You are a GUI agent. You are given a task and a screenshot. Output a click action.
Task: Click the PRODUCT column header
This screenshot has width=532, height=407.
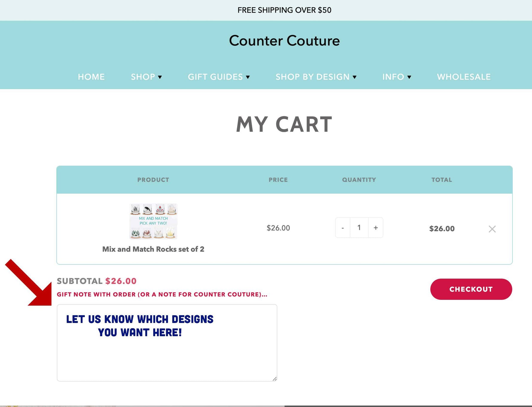point(153,180)
